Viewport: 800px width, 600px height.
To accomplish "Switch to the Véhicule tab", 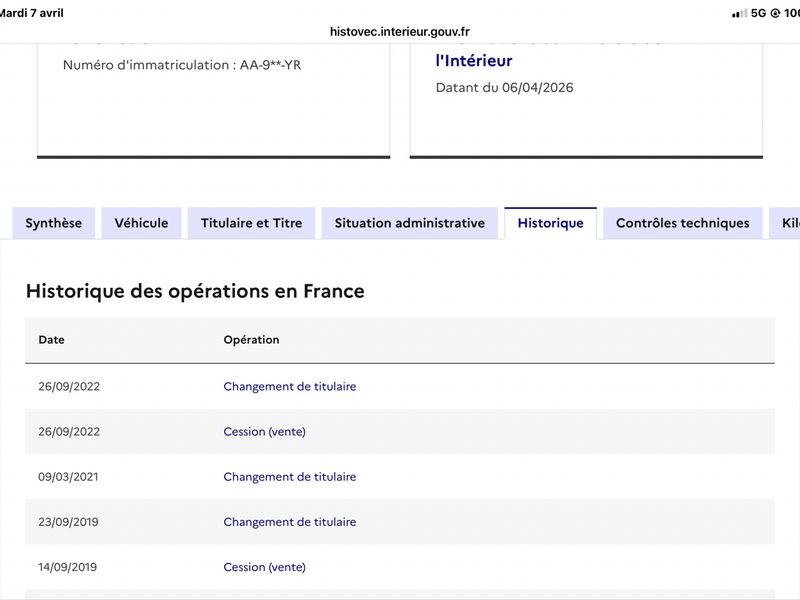I will point(141,223).
